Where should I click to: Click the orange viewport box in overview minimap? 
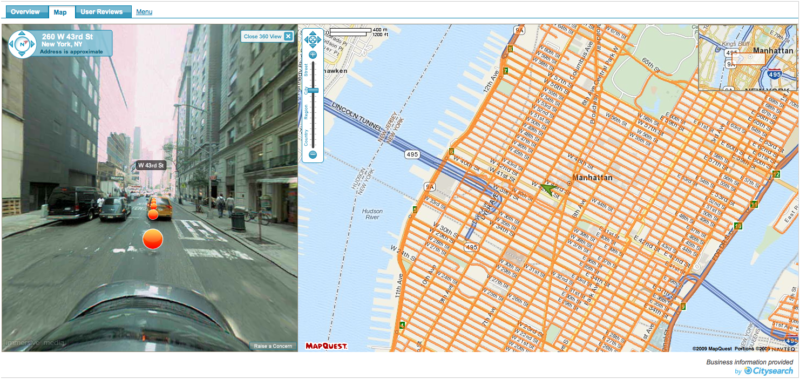click(x=748, y=59)
